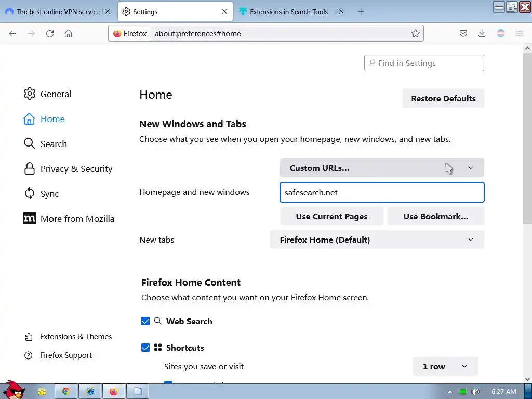Expand New tabs Firefox Home (Default) dropdown
Image resolution: width=532 pixels, height=399 pixels.
[377, 240]
